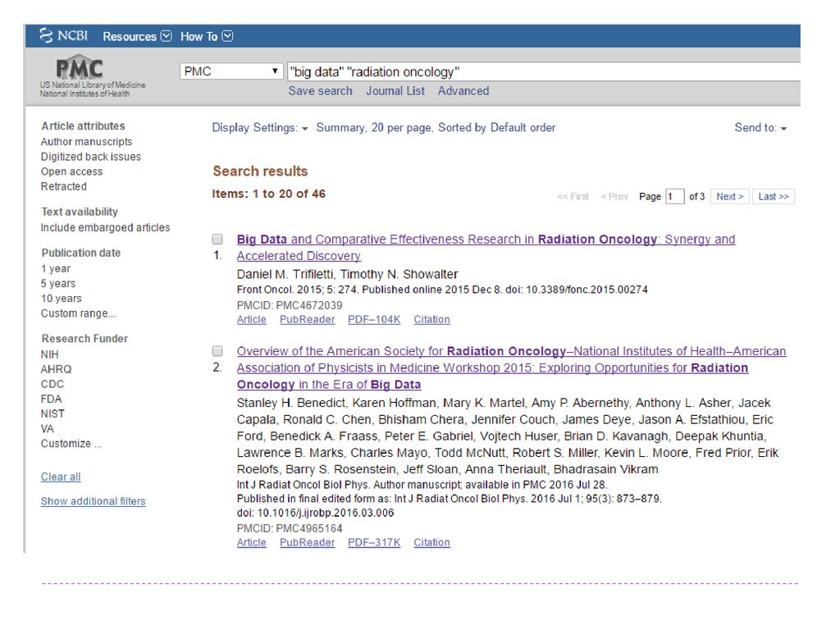Click the page number input box
The image size is (840, 630).
click(674, 197)
